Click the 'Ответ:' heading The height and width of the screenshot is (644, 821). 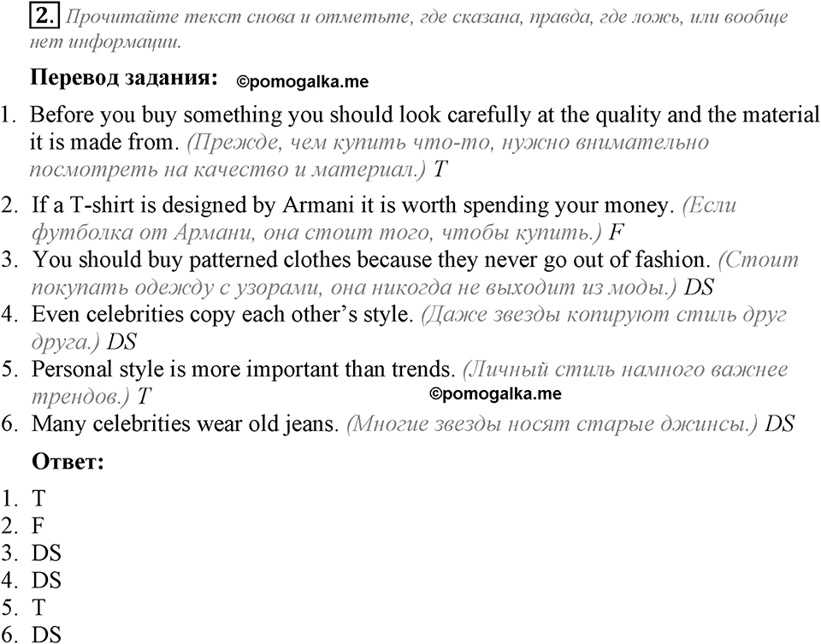[68, 462]
